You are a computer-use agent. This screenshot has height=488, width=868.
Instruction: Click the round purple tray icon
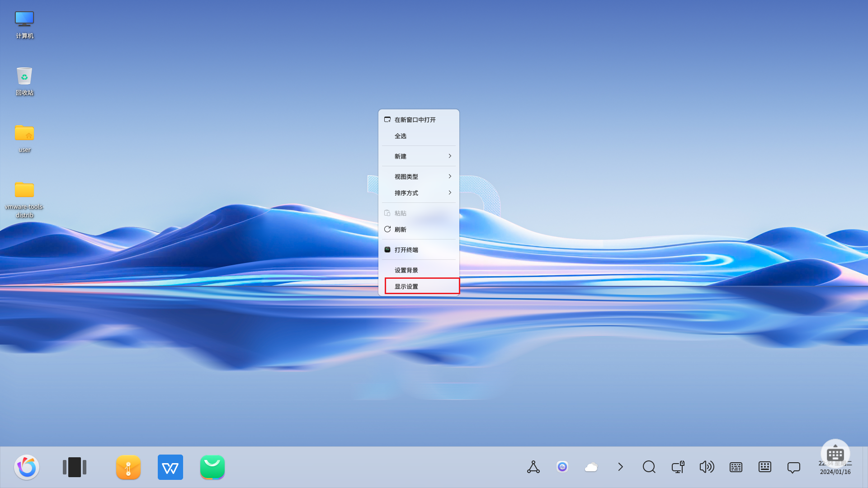[562, 467]
